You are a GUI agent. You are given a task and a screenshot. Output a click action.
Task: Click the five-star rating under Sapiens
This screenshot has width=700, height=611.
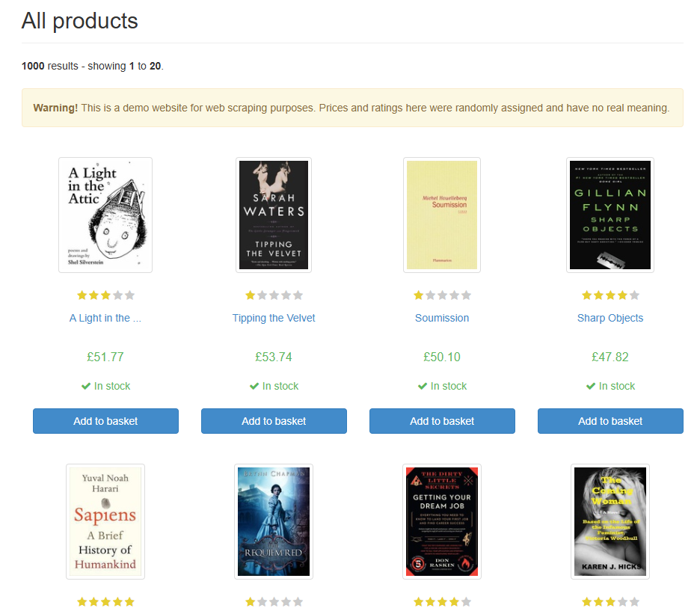point(105,602)
